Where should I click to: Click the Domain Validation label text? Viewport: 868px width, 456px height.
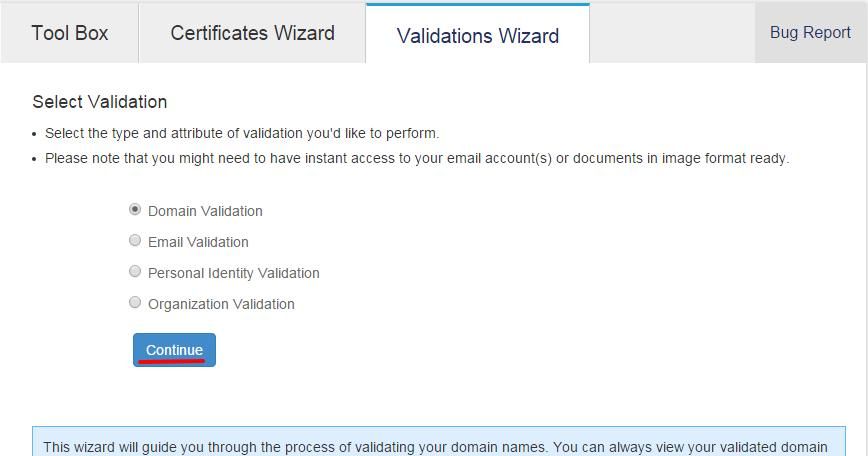[205, 211]
